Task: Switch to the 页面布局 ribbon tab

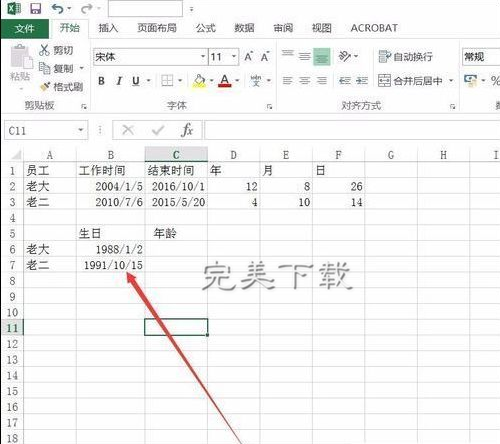Action: click(x=157, y=28)
